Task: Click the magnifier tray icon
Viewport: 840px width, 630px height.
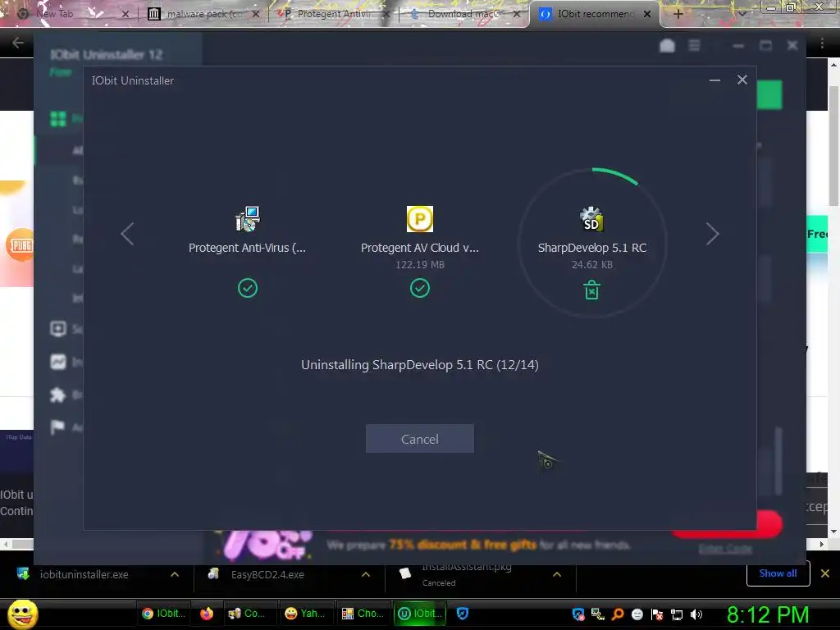Action: tap(618, 614)
